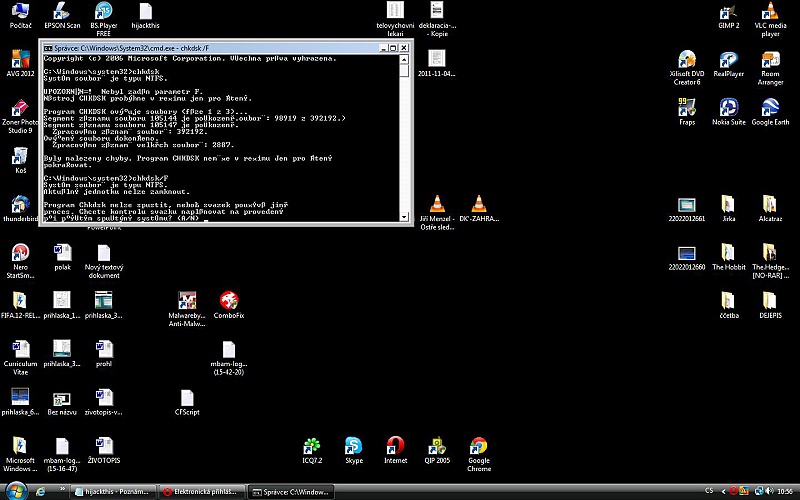Image resolution: width=800 pixels, height=500 pixels.
Task: Open telovychovni lekari document
Action: click(395, 19)
